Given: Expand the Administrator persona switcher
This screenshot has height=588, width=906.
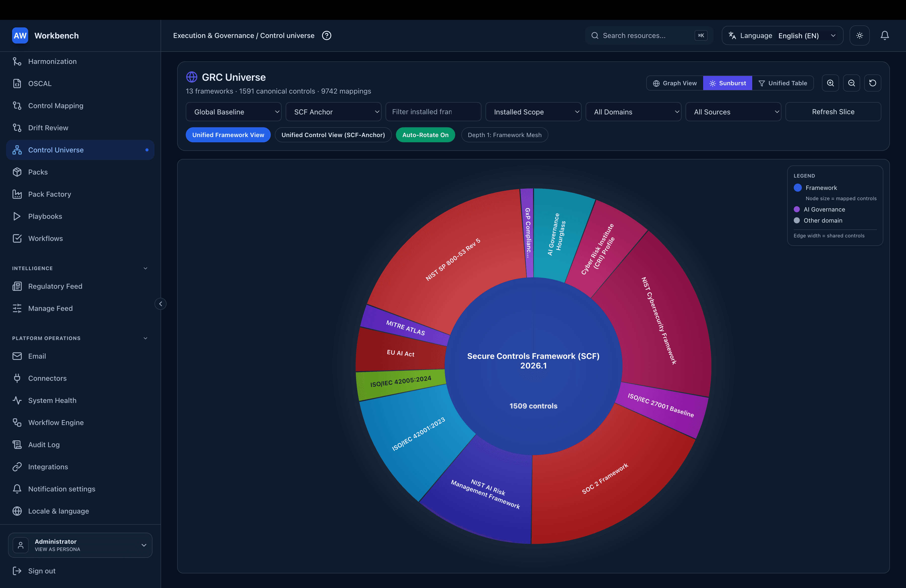Looking at the screenshot, I should (80, 545).
